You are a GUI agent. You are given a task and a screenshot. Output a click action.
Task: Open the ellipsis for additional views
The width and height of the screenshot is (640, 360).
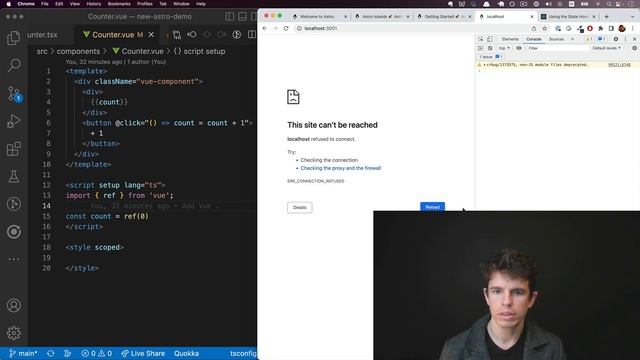(13, 259)
